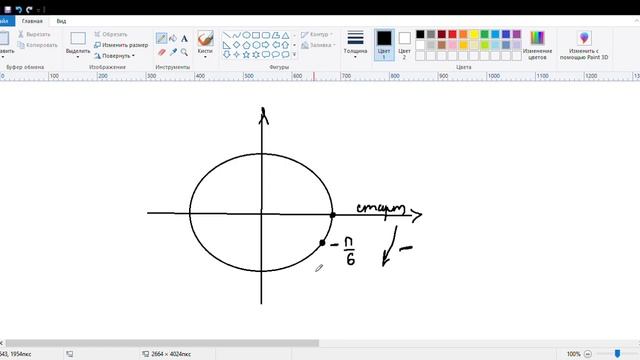Pick the orange color swatch

463,34
